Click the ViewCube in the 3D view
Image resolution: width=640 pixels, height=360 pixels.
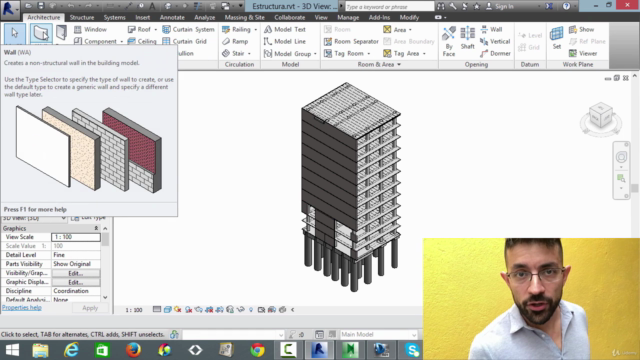point(601,116)
